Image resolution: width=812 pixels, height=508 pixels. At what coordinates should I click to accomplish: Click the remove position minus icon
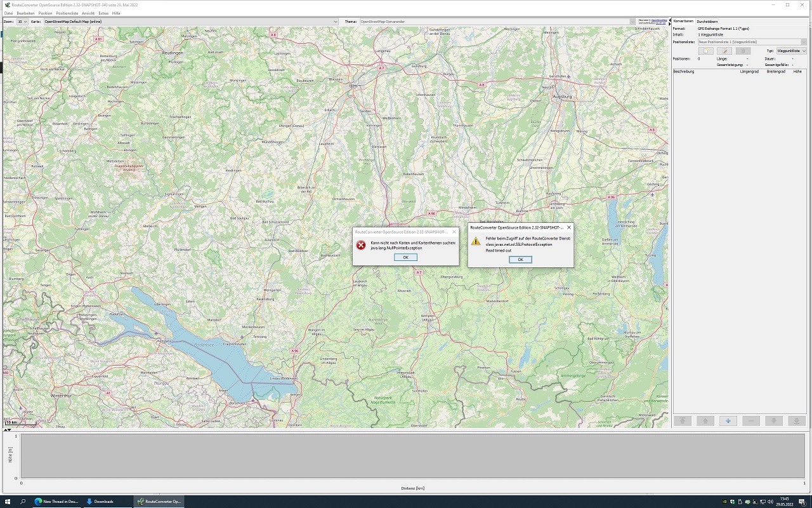click(750, 421)
